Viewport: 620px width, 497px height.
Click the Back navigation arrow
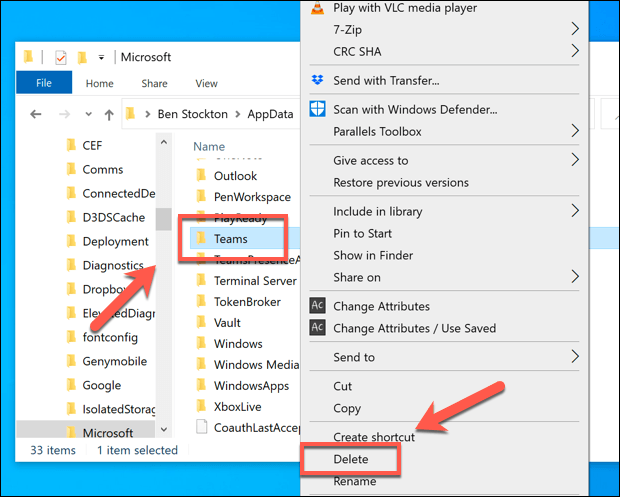(36, 115)
